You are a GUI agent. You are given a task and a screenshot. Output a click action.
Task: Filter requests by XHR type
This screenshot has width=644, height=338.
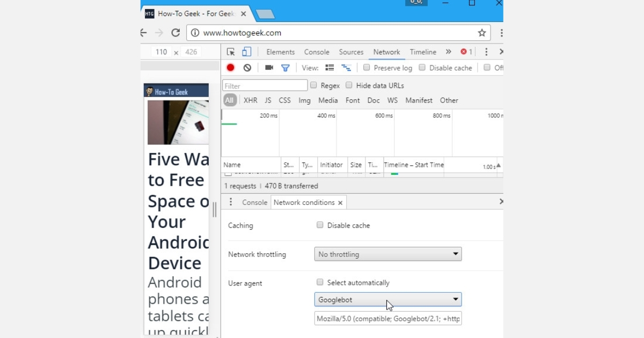click(250, 100)
